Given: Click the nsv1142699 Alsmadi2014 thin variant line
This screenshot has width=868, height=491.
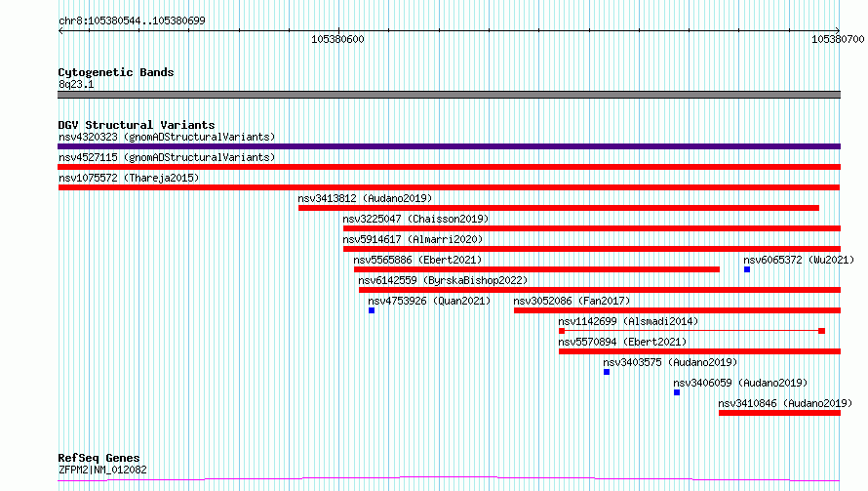Looking at the screenshot, I should click(692, 331).
